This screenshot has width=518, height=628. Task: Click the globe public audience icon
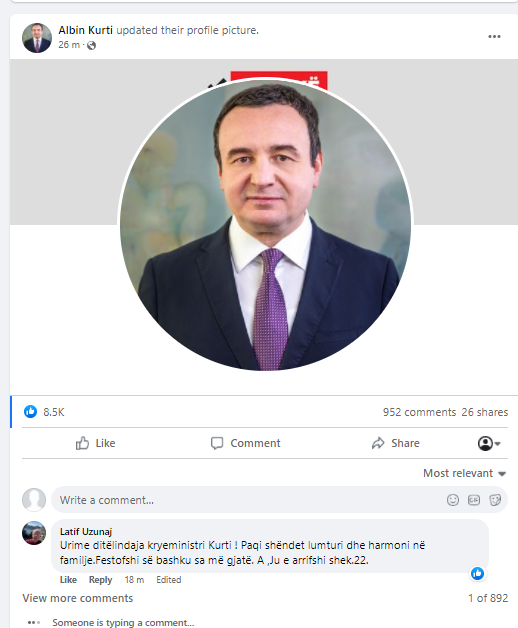pyautogui.click(x=92, y=45)
